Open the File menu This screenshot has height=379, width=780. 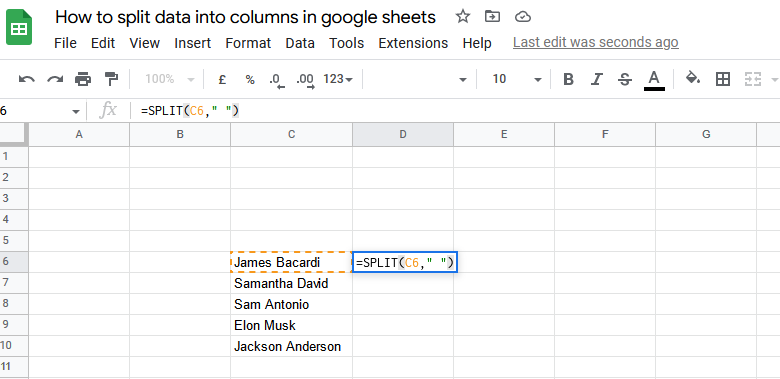[65, 43]
